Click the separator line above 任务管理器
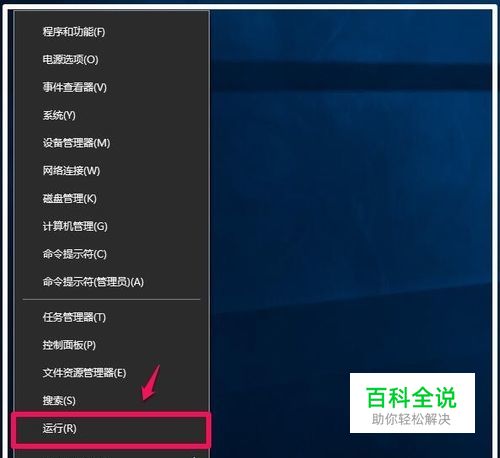The width and height of the screenshot is (500, 458). (111, 299)
